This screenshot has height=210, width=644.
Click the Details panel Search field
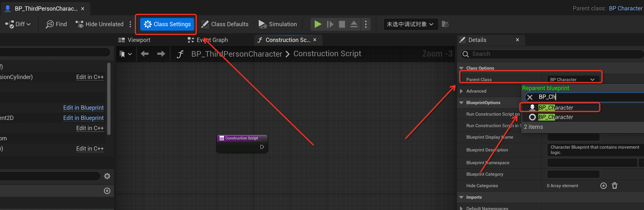click(x=550, y=54)
